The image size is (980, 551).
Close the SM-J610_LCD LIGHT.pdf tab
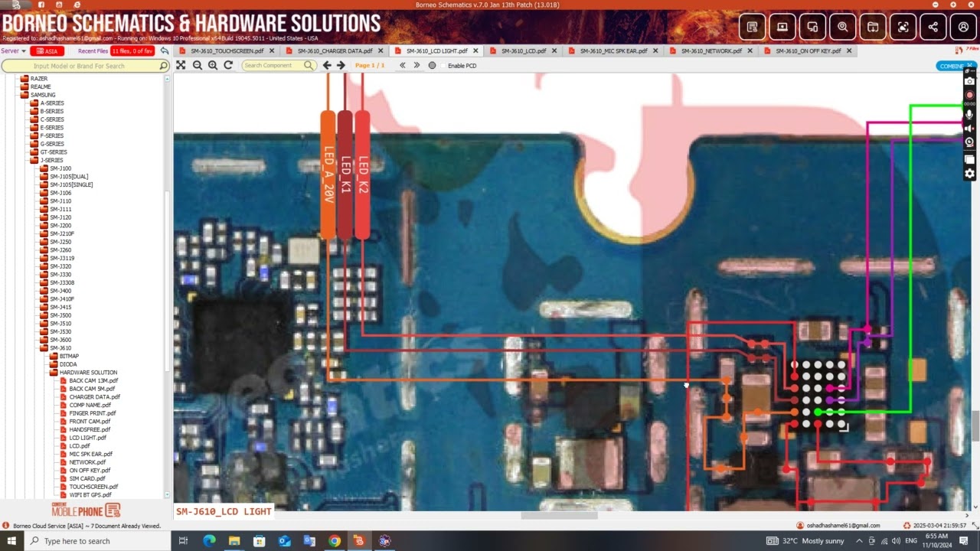click(x=475, y=51)
